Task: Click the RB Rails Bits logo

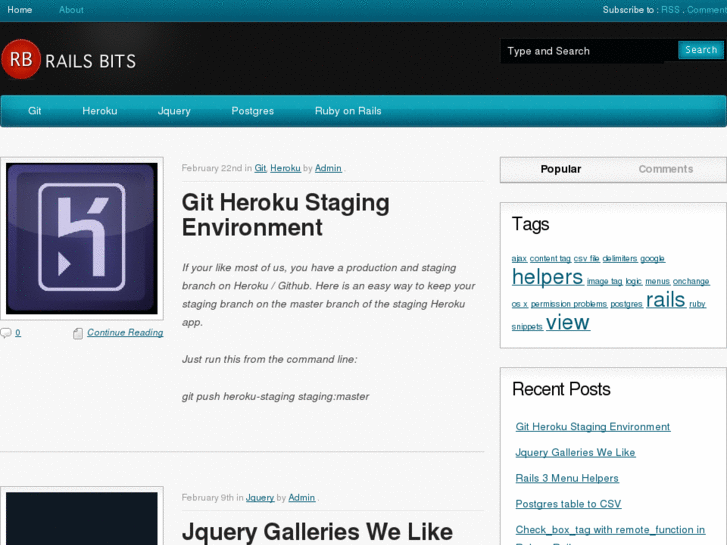Action: click(x=69, y=59)
